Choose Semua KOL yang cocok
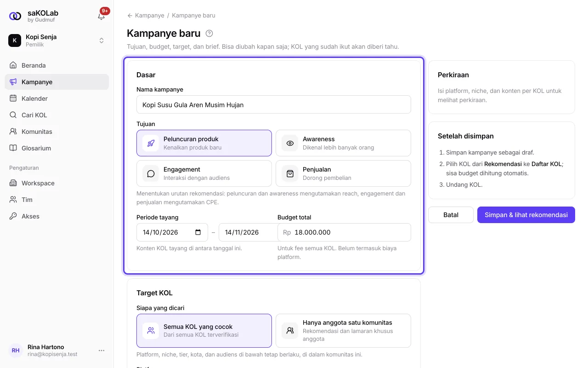 [204, 331]
